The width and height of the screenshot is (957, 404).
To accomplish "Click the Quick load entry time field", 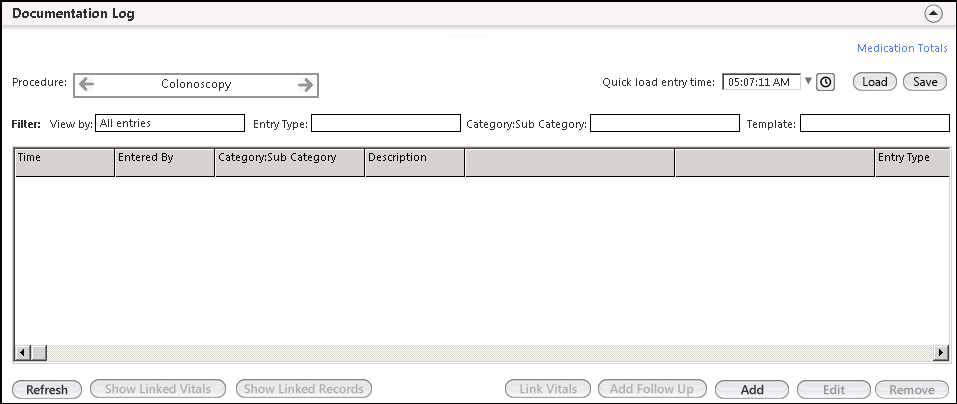I will click(761, 82).
